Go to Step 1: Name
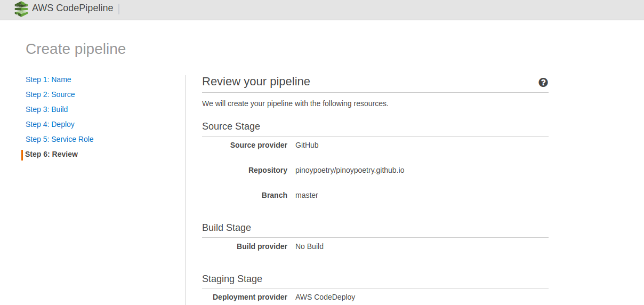Image resolution: width=644 pixels, height=305 pixels. pos(49,79)
